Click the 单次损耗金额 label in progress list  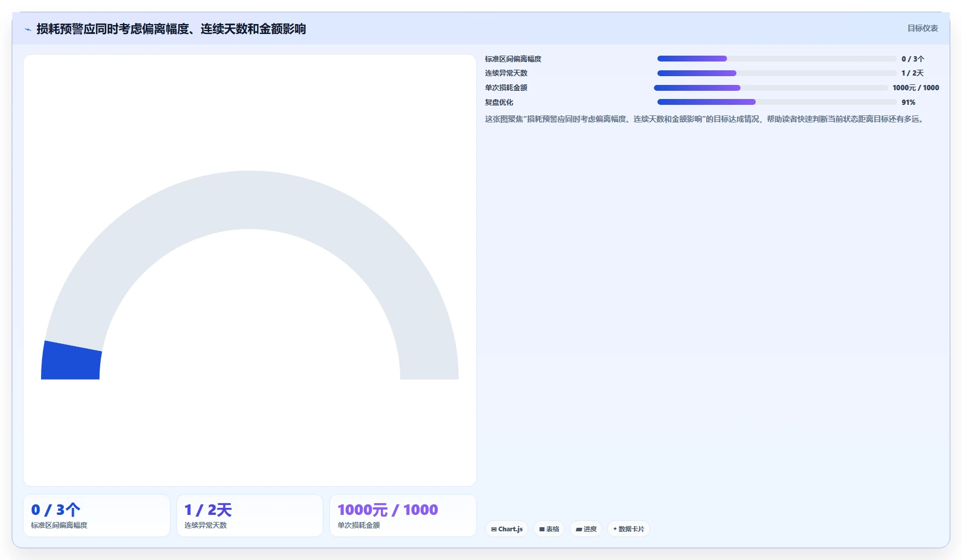(x=506, y=88)
